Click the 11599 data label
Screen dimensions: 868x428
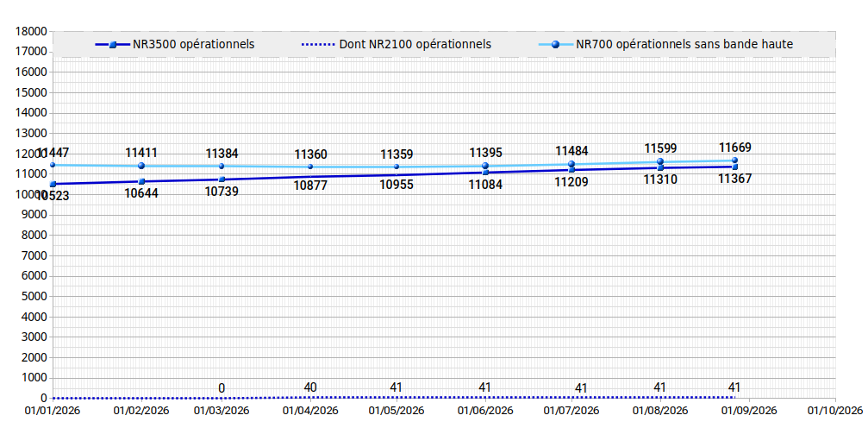click(660, 148)
